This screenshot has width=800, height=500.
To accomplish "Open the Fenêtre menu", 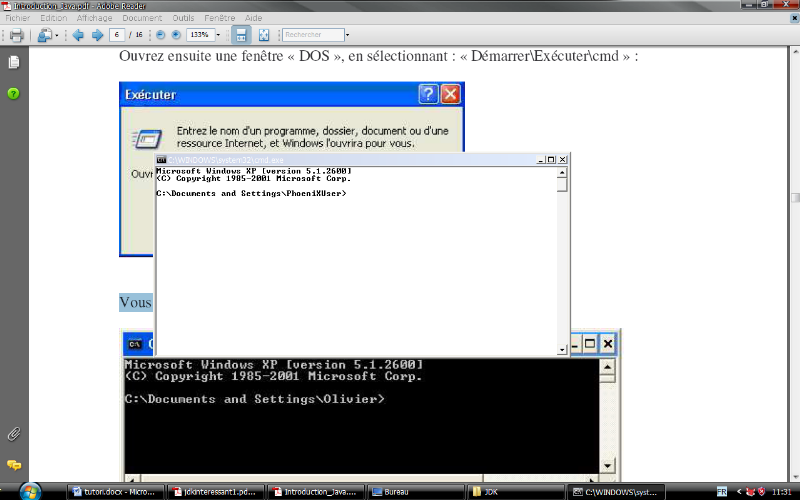I will [219, 18].
